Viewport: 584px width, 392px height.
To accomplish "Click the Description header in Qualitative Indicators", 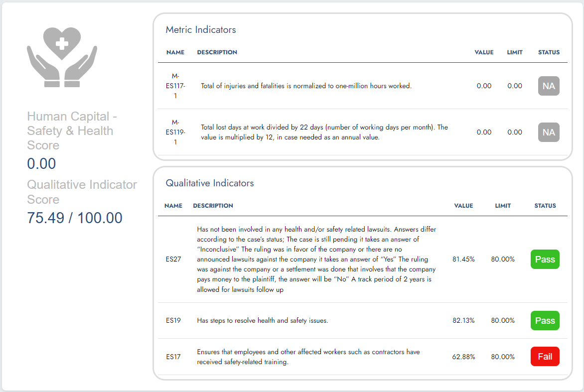I will point(213,206).
